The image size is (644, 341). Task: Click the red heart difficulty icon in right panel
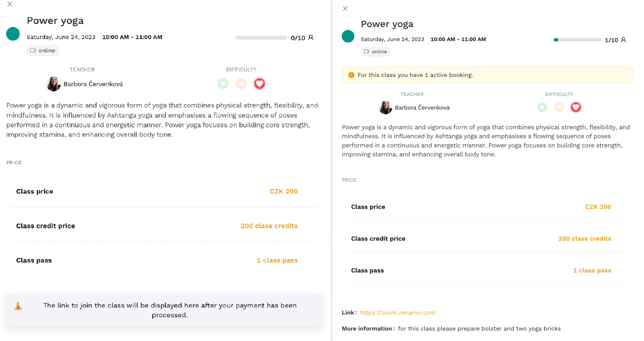tap(576, 107)
